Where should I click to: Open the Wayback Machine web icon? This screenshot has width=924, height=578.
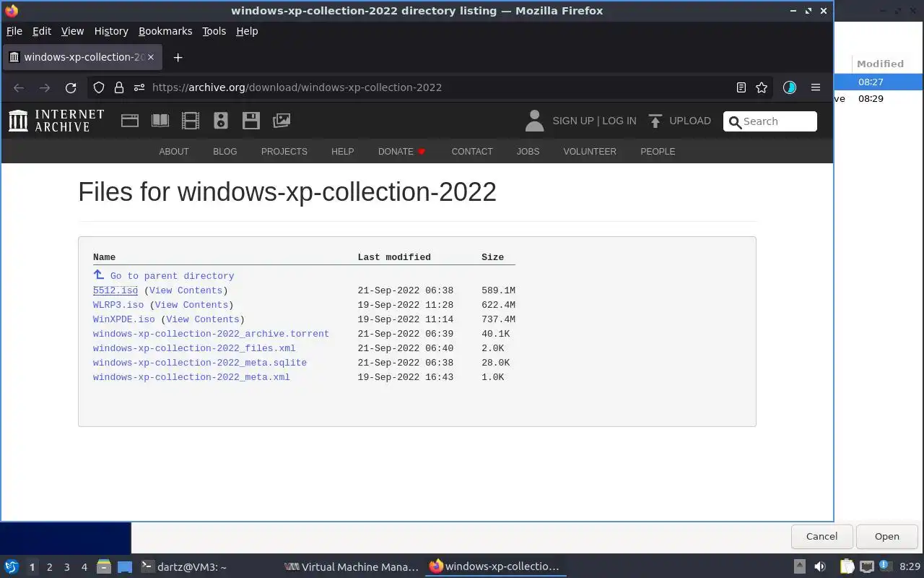pyautogui.click(x=130, y=121)
